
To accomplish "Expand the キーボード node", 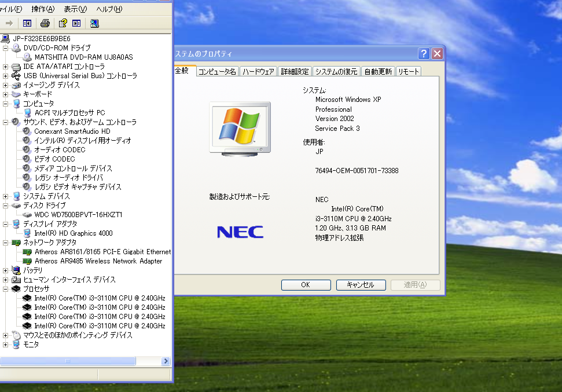I will click(x=5, y=95).
